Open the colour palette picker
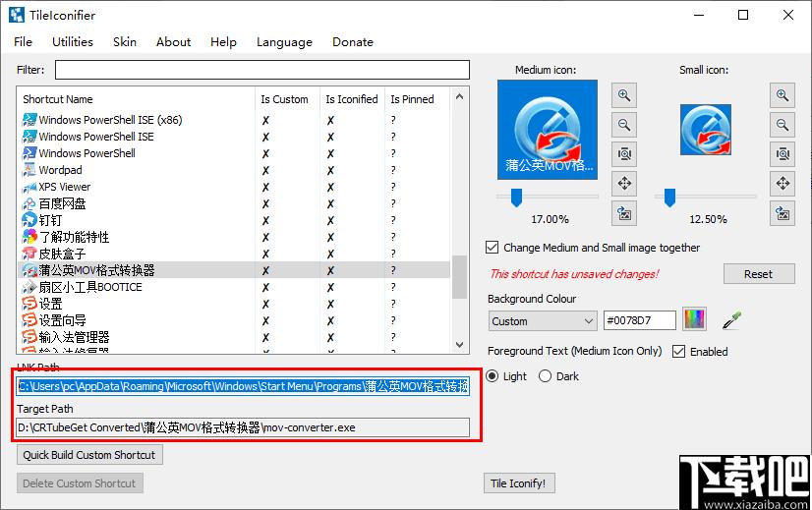The height and width of the screenshot is (510, 812). 694,319
